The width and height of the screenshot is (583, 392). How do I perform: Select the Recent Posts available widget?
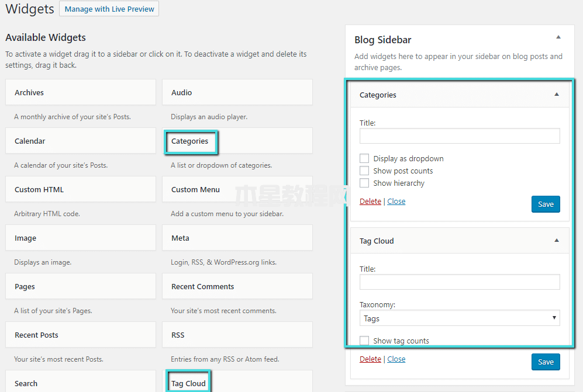81,335
